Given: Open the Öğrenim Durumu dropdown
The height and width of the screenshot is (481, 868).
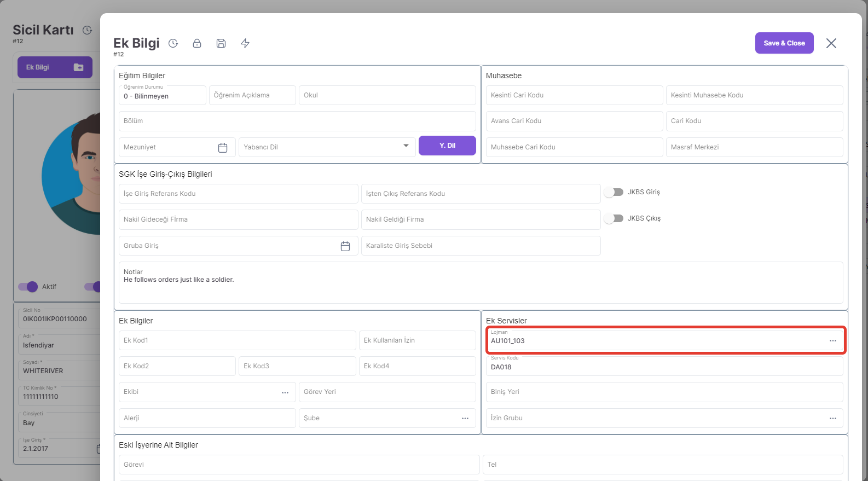Looking at the screenshot, I should pos(162,96).
